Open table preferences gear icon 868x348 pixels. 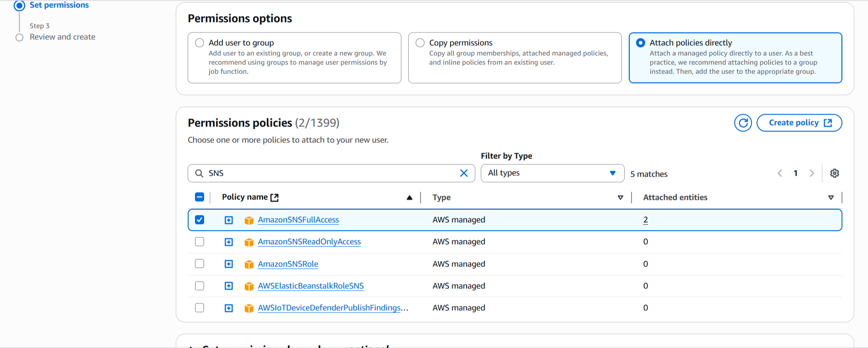tap(834, 173)
